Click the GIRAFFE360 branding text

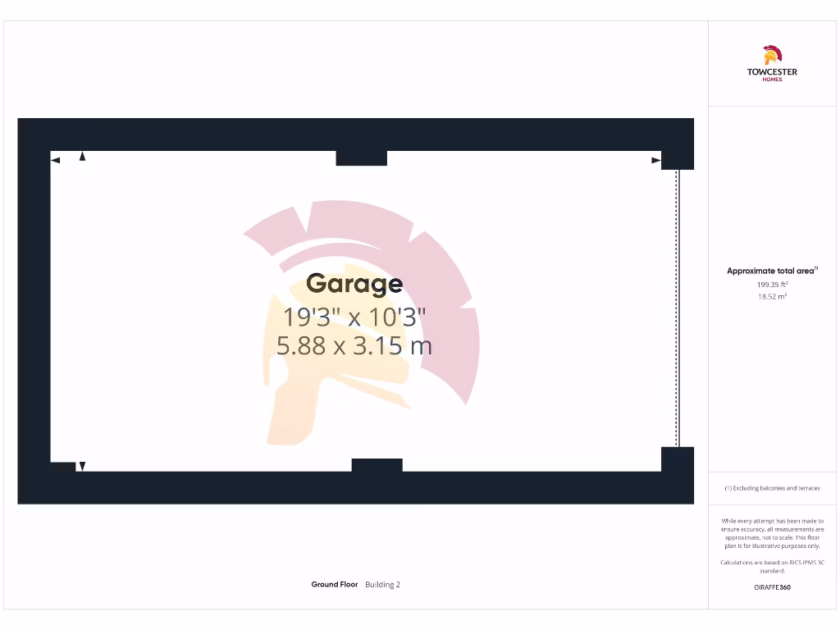click(771, 587)
